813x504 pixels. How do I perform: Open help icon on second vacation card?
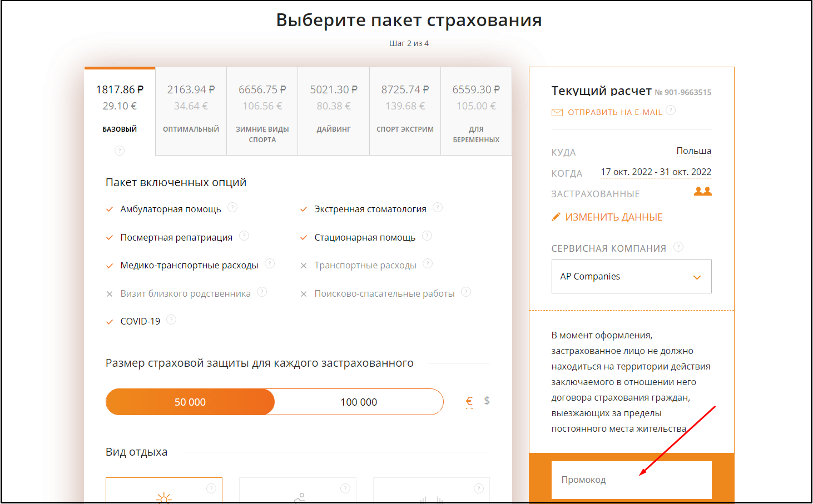coord(345,488)
